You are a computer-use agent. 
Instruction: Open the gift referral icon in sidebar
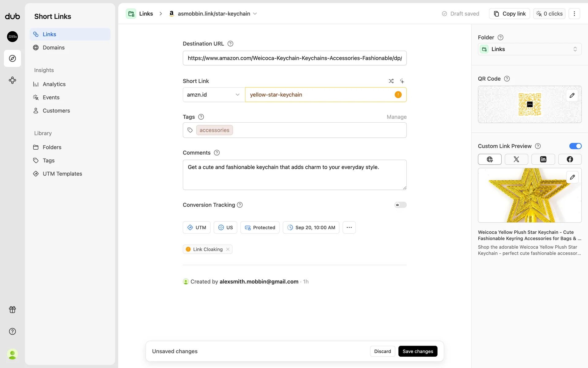coord(13,310)
